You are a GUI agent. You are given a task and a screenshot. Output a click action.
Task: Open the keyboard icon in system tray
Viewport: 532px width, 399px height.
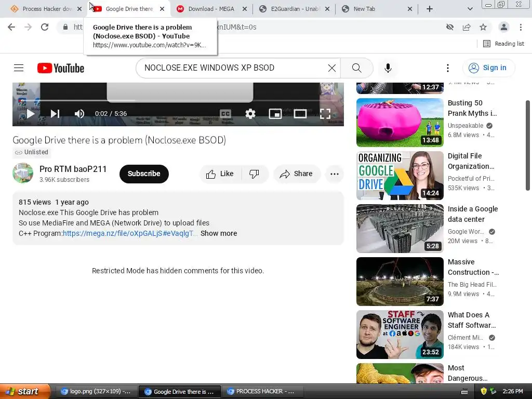464,392
